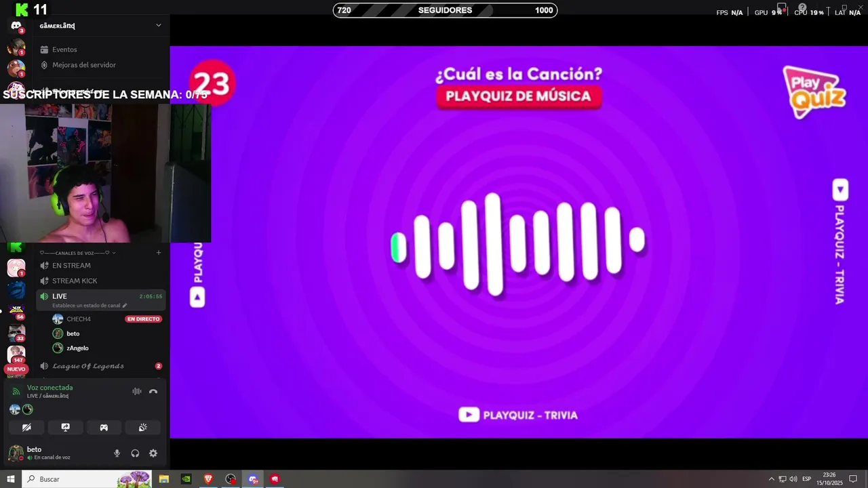The width and height of the screenshot is (868, 488).
Task: Open the soundboard button
Action: click(142, 428)
